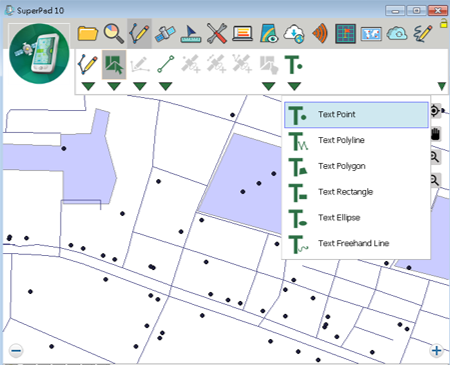Choose Text Ellipse from the menu
Screen dimensions: 450x365
click(x=356, y=218)
